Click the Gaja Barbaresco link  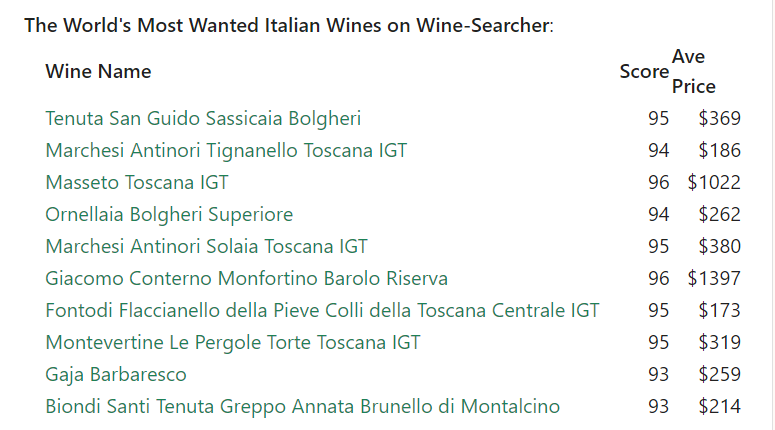(116, 375)
